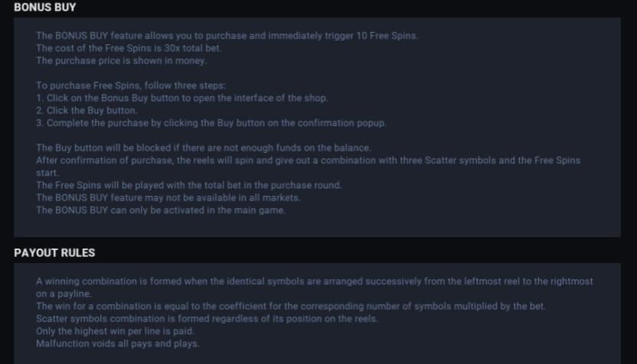Click the 'purchase price is shown in money' line

coord(122,61)
